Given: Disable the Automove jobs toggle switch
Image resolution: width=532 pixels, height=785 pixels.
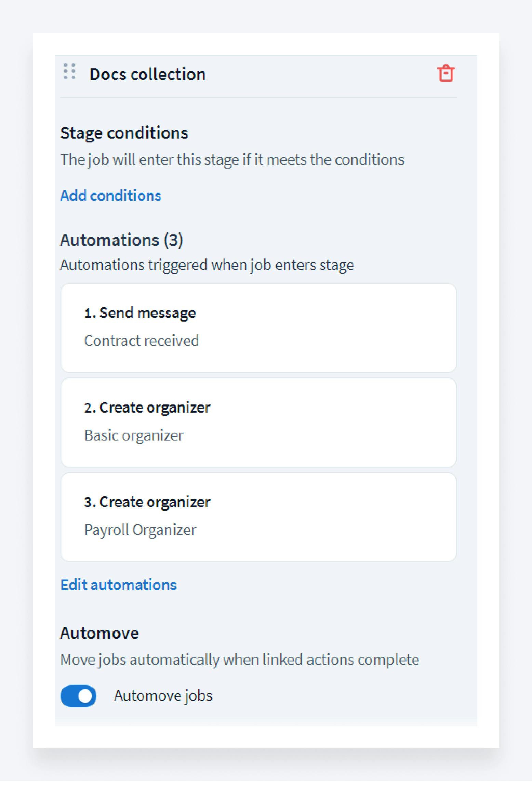Looking at the screenshot, I should click(x=79, y=696).
